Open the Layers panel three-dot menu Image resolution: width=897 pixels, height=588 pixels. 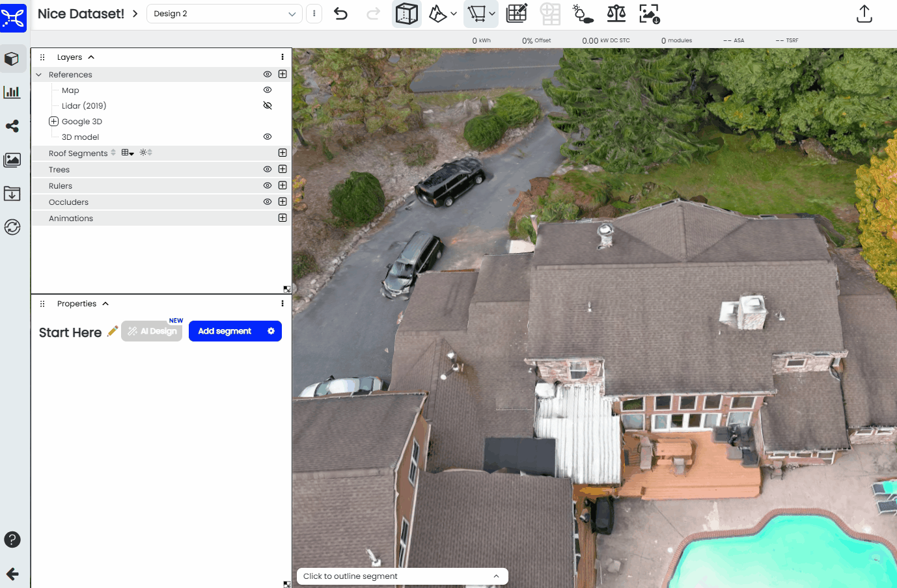(x=283, y=57)
